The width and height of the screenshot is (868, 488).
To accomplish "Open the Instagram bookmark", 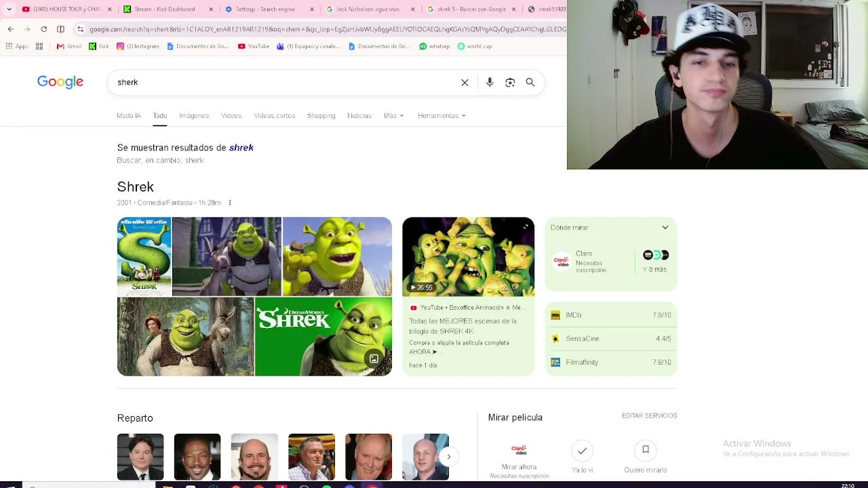I will (x=138, y=46).
